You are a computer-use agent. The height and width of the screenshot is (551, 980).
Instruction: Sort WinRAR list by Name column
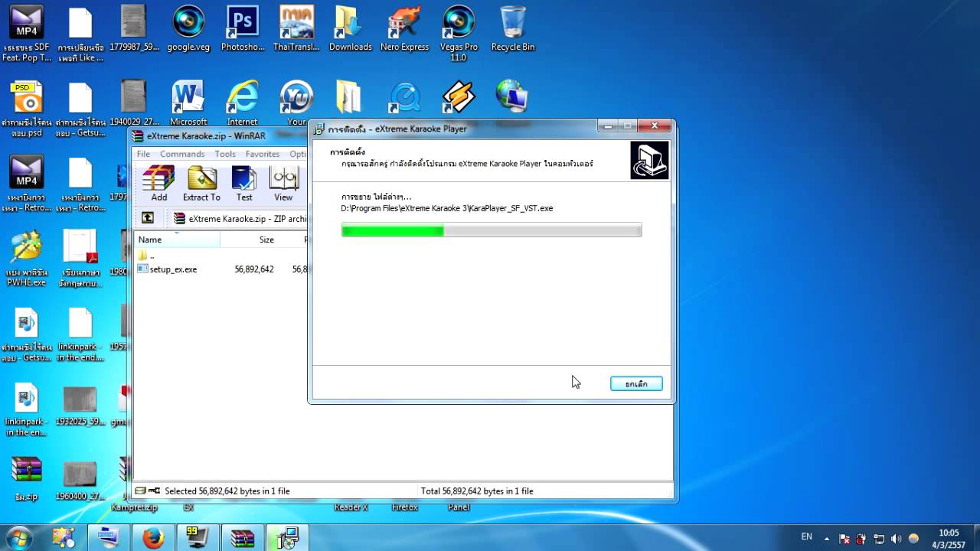177,240
